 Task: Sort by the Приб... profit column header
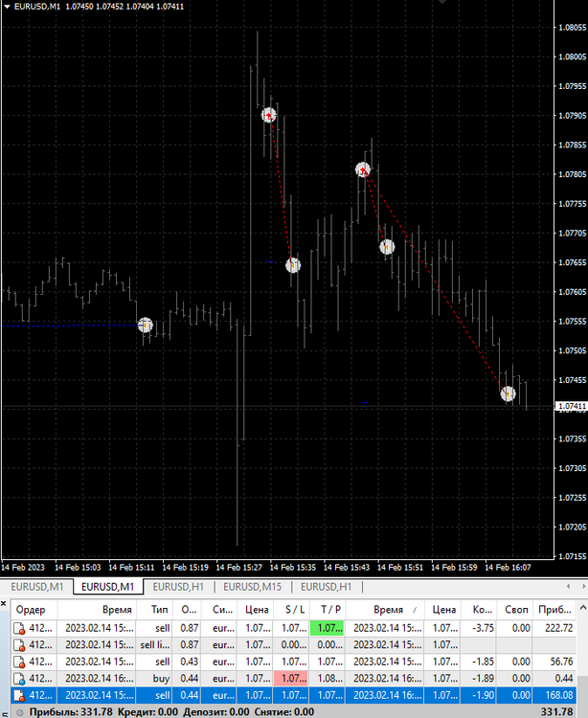(554, 610)
